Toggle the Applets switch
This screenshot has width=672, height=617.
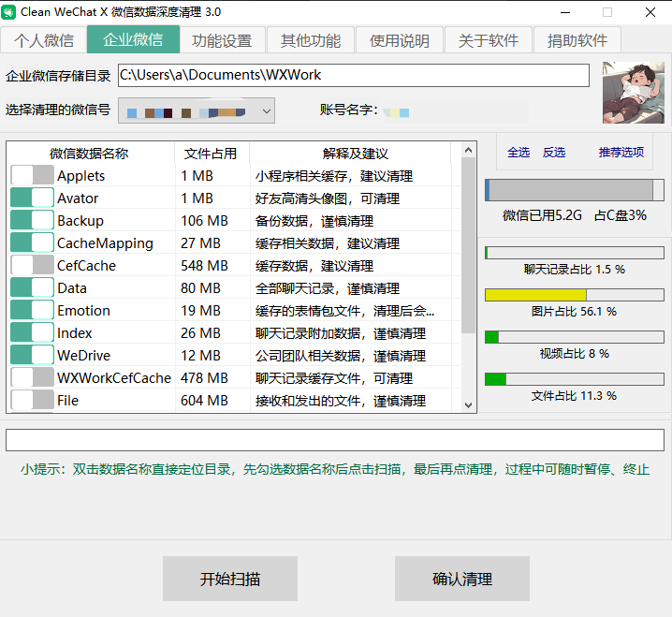pos(32,175)
